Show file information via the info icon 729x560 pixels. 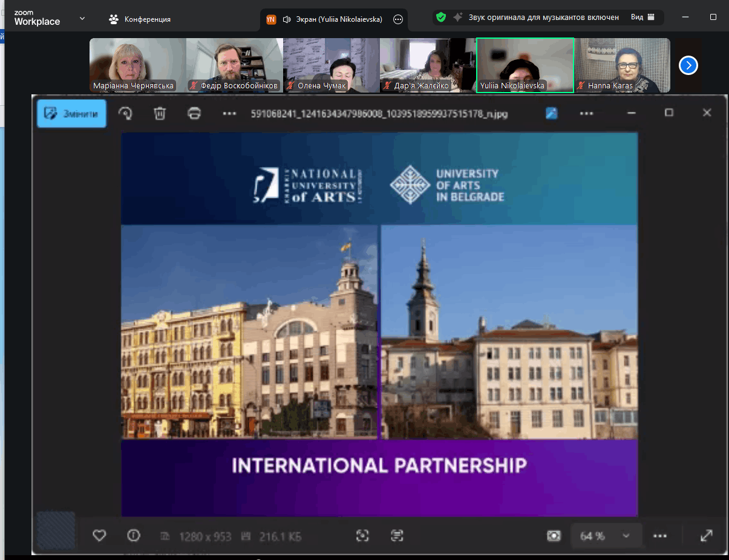pos(134,535)
